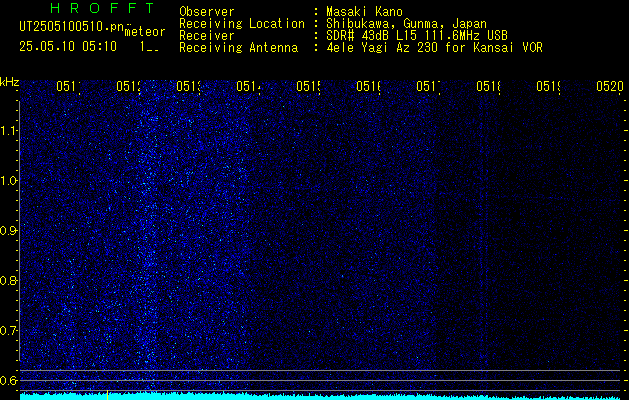629x400 pixels.
Task: Click the 0520 time marker
Action: pyautogui.click(x=610, y=86)
